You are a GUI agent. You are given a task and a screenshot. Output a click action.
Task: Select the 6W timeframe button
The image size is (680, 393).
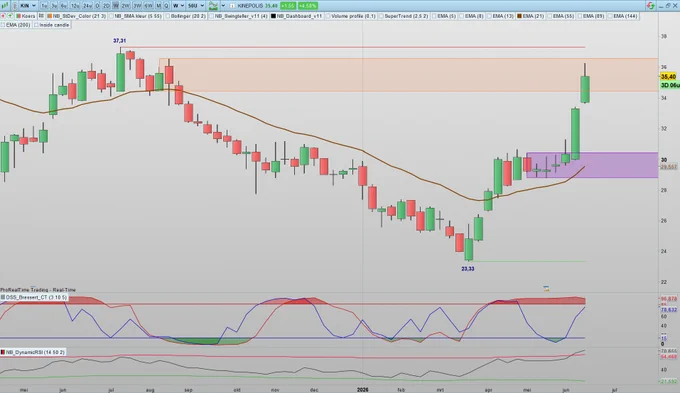tap(148, 6)
